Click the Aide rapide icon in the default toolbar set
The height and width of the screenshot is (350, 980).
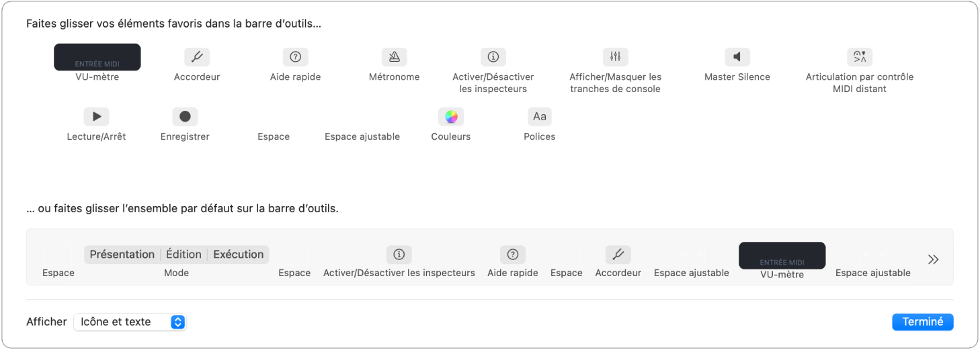pyautogui.click(x=512, y=254)
